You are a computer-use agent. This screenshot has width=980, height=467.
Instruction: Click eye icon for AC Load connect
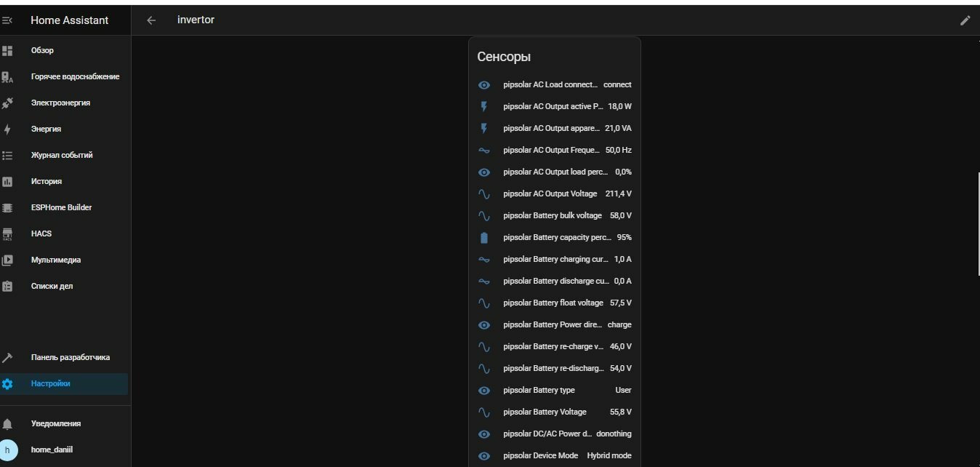click(x=484, y=84)
